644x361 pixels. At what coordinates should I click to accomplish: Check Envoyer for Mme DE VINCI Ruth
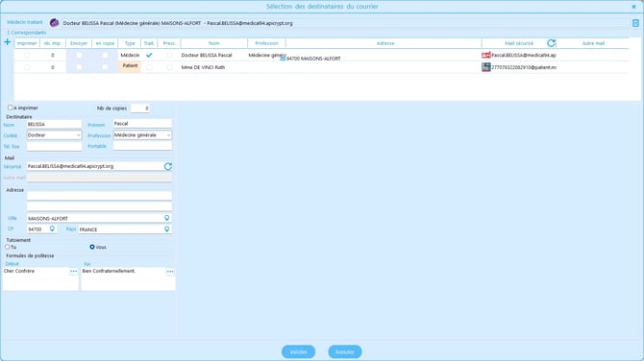(x=79, y=67)
